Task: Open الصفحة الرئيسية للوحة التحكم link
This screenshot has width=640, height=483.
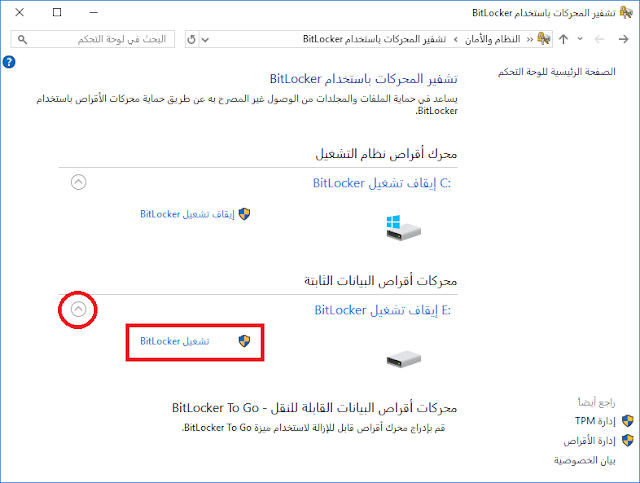Action: point(556,72)
